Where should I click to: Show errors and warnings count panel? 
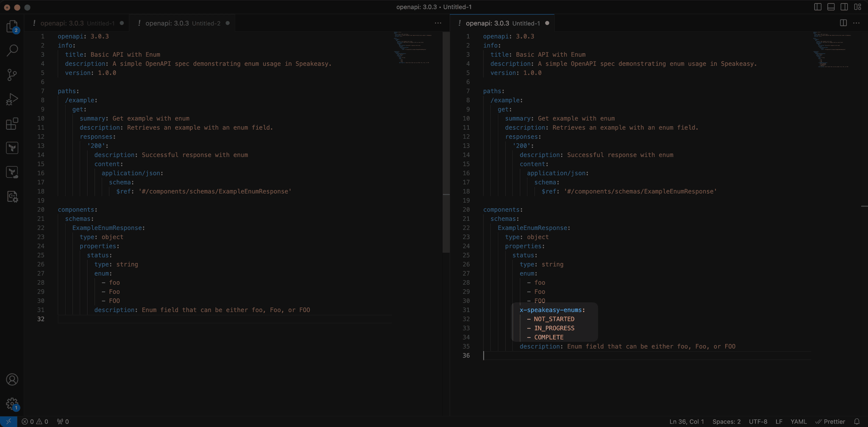click(35, 421)
